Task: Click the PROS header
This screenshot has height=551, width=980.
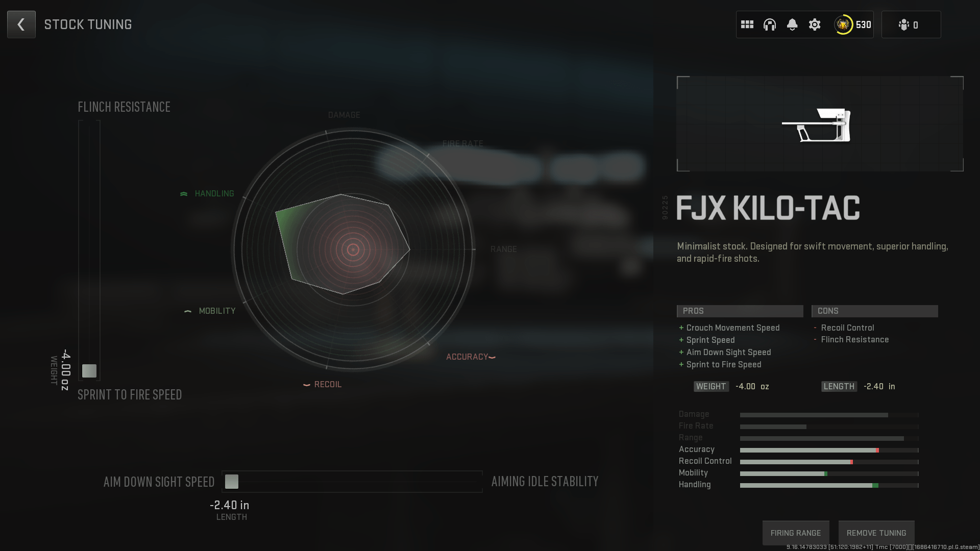Action: 740,311
